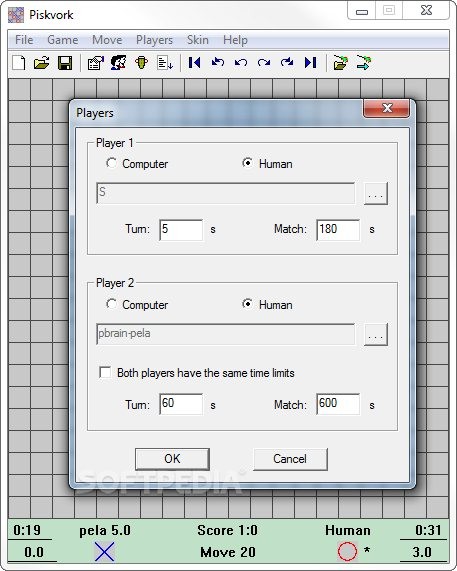Redo one move using the toolbar arrow

[x=264, y=63]
